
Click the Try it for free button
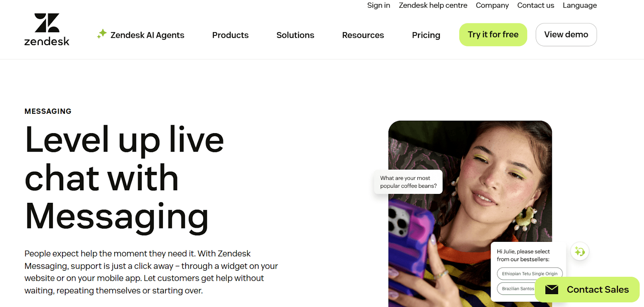click(x=493, y=35)
